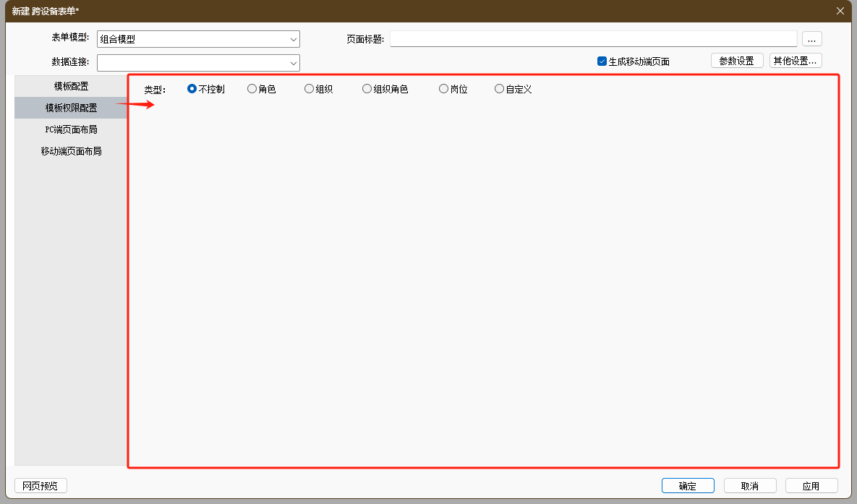Open the 模板权限配置 tab
Image resolution: width=857 pixels, height=504 pixels.
[x=71, y=108]
